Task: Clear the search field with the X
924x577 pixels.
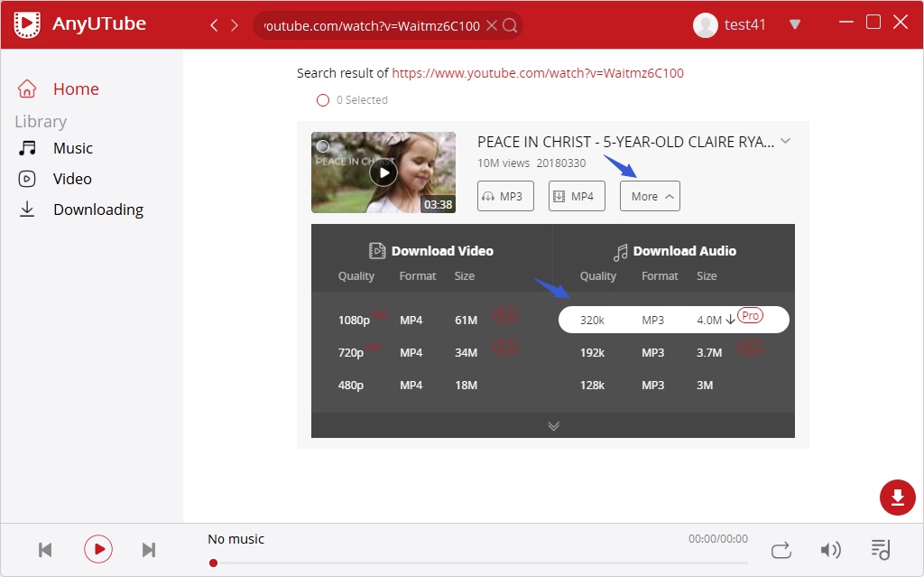Action: (491, 25)
